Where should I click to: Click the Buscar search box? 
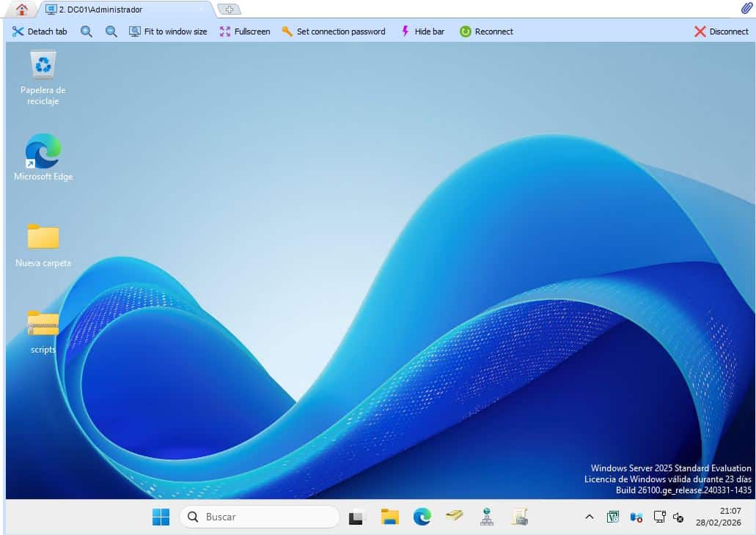[260, 517]
